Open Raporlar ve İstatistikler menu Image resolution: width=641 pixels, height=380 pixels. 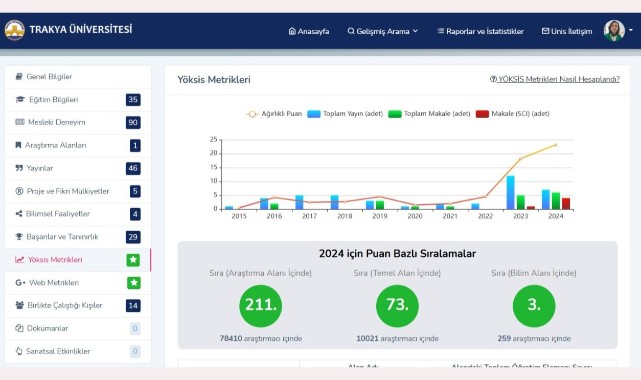[480, 31]
